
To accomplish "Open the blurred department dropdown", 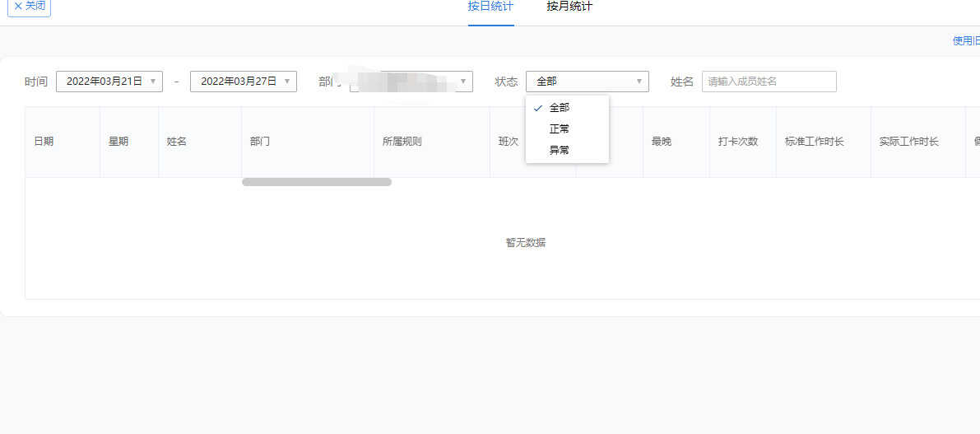I will pos(411,82).
